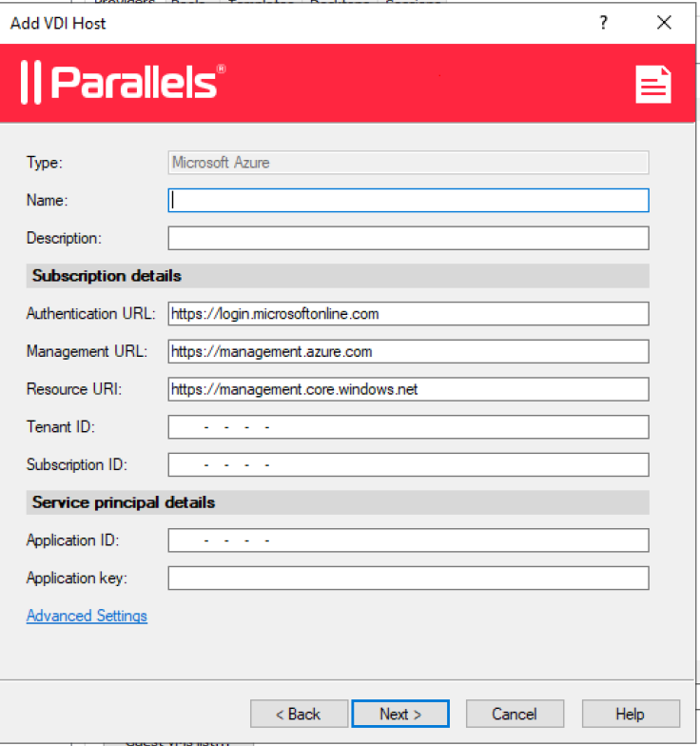Click the Microsoft Azure Type field

pyautogui.click(x=409, y=163)
